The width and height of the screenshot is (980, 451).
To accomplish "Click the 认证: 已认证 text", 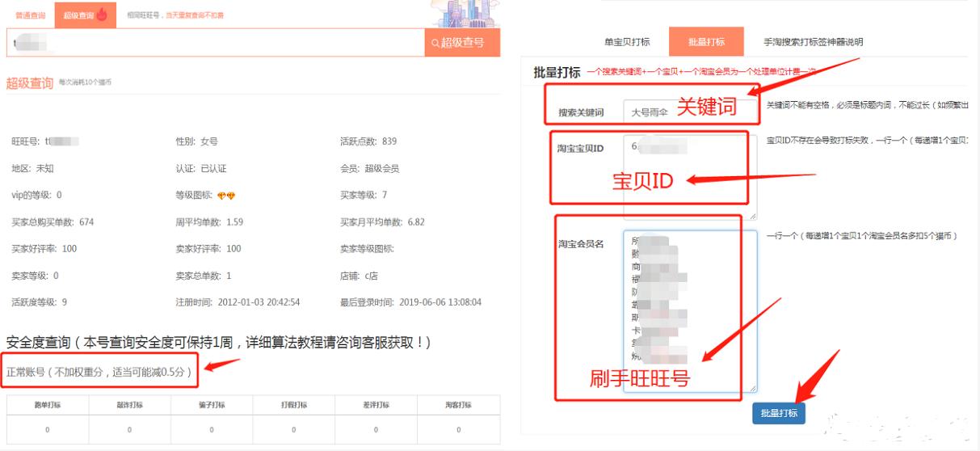I will (200, 169).
